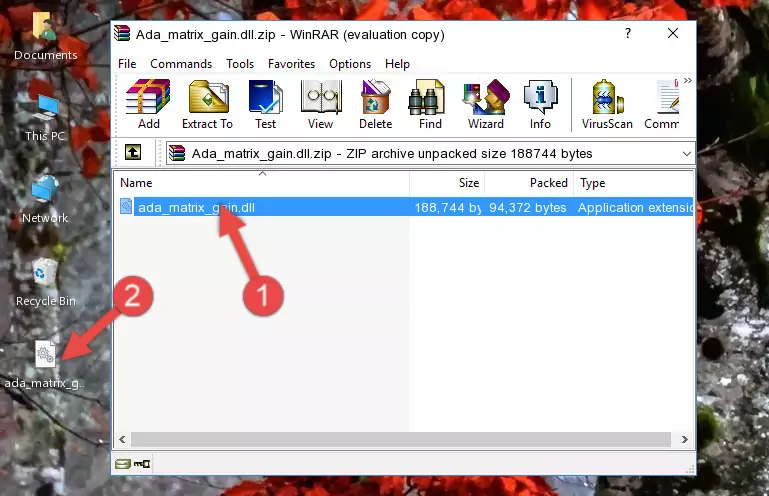The height and width of the screenshot is (496, 769).
Task: Sort files by Packed column
Action: [529, 183]
